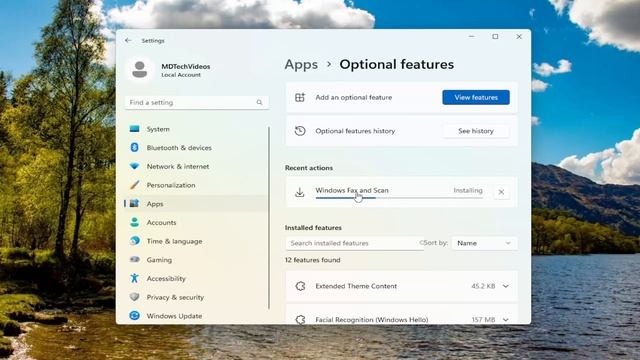
Task: Click the View features button
Action: [476, 97]
